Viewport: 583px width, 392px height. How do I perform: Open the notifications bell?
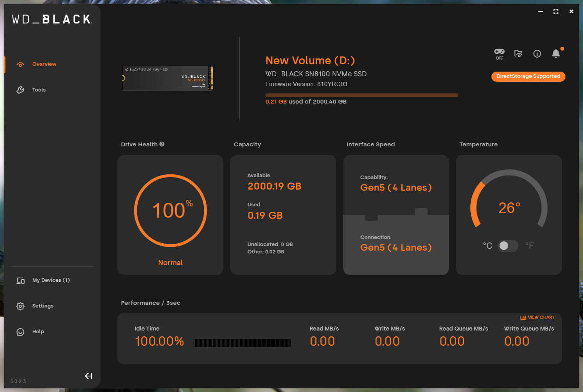pyautogui.click(x=556, y=54)
